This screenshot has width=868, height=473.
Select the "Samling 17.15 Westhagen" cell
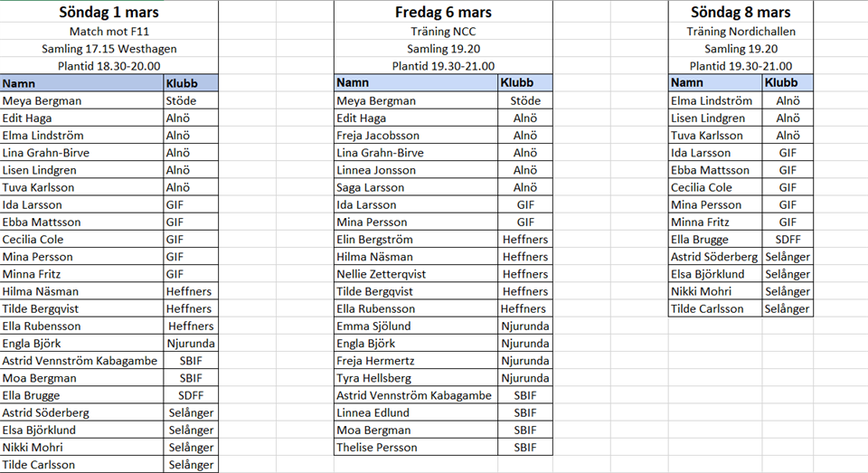pos(108,48)
